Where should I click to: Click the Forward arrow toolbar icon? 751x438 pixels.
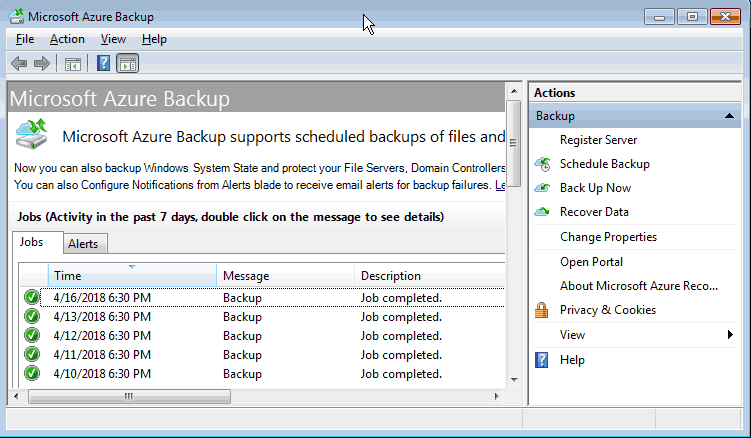(x=42, y=63)
